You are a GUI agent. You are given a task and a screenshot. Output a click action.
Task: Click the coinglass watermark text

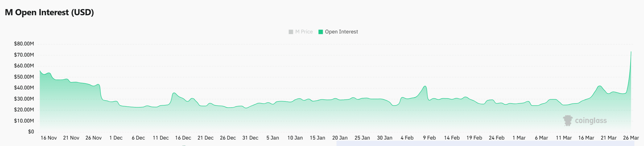[x=591, y=121]
